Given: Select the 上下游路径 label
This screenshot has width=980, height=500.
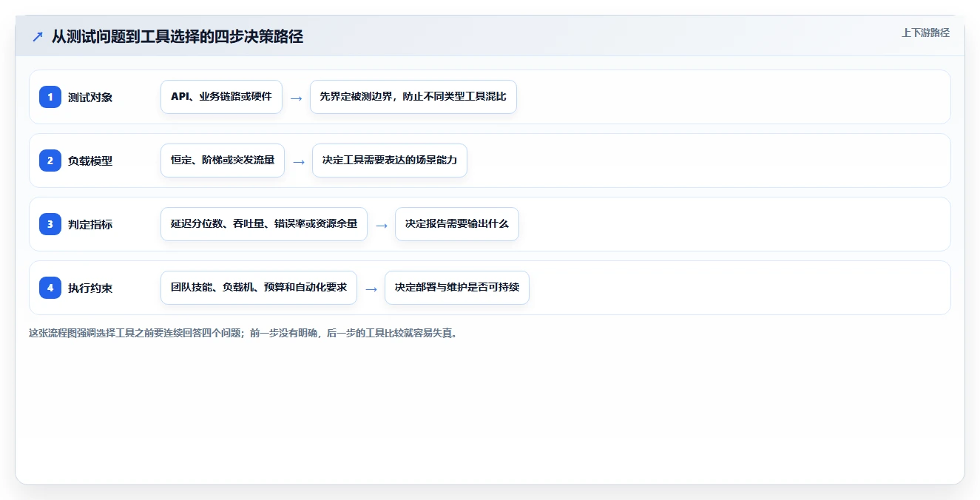Looking at the screenshot, I should [925, 33].
